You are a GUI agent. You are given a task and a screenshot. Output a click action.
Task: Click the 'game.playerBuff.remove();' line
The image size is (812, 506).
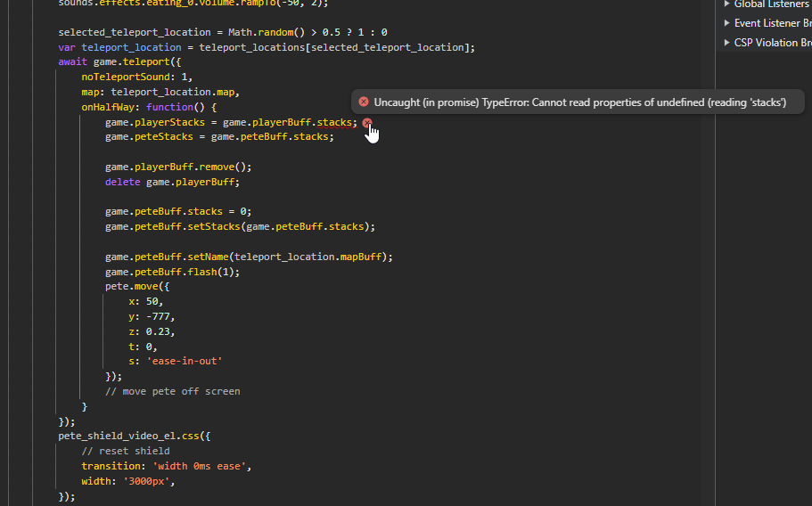coord(178,167)
